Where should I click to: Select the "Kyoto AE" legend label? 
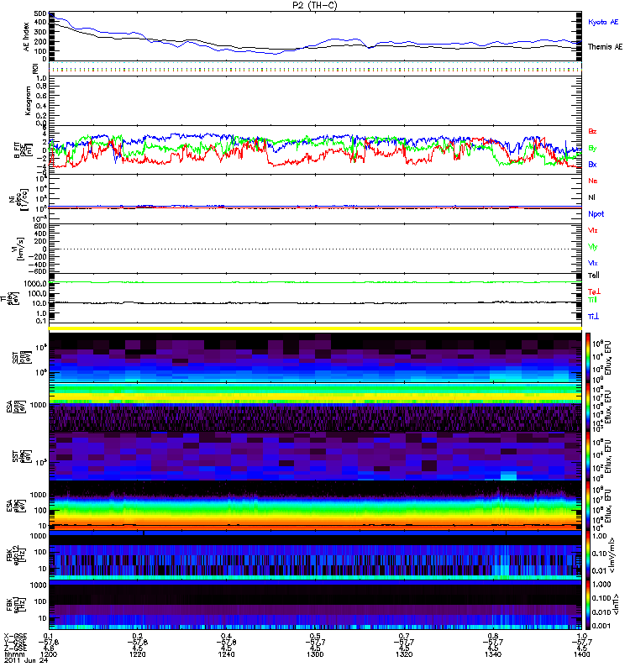point(603,22)
